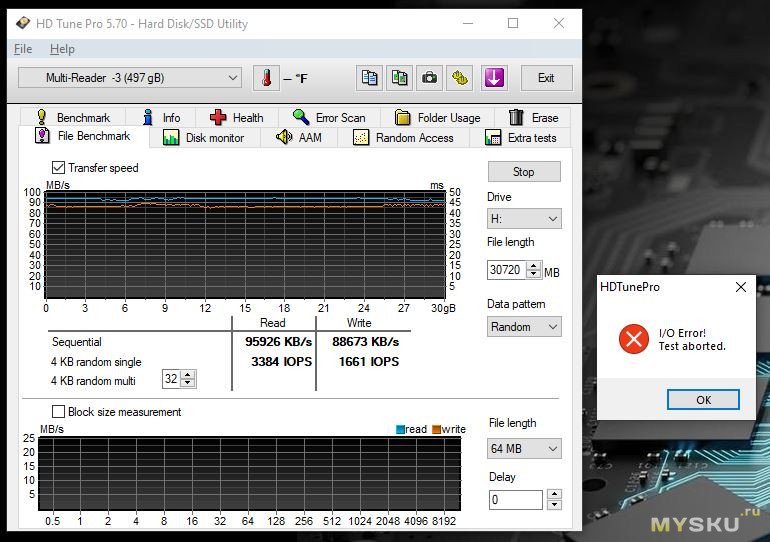Decrease the Delay value arrow

pos(554,505)
